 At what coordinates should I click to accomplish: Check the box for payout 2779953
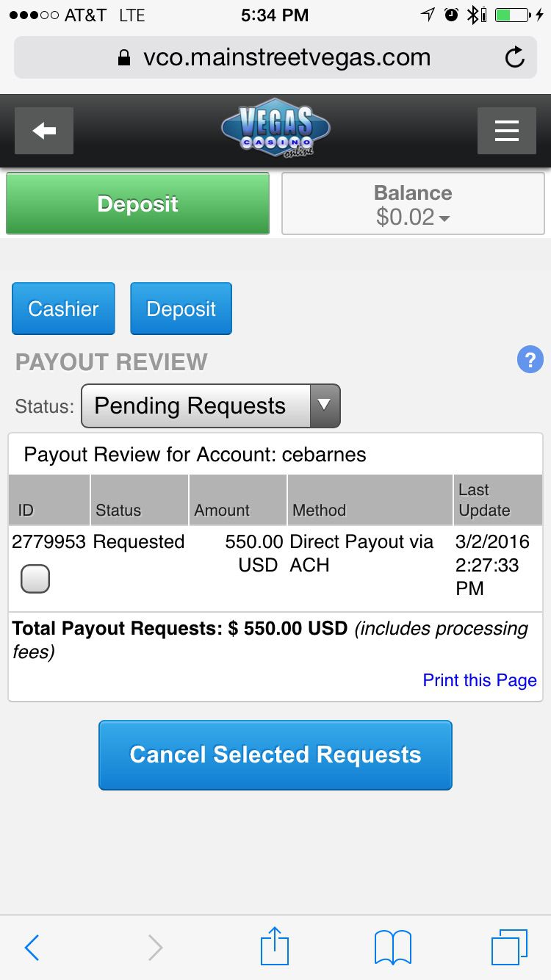point(35,579)
